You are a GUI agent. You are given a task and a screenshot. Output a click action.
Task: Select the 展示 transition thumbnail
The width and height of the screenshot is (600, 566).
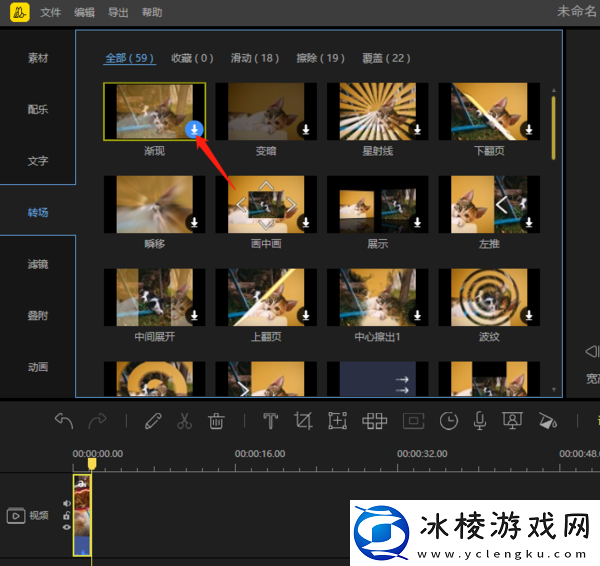(x=378, y=204)
